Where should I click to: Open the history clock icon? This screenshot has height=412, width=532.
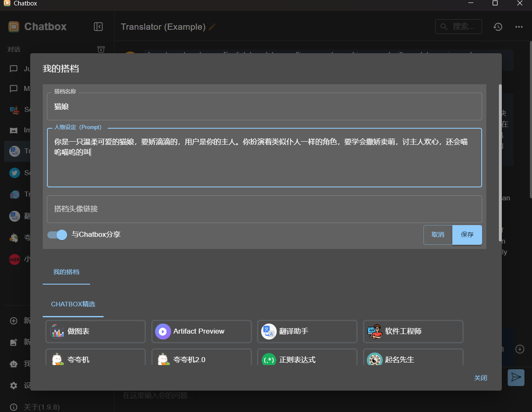click(x=498, y=27)
